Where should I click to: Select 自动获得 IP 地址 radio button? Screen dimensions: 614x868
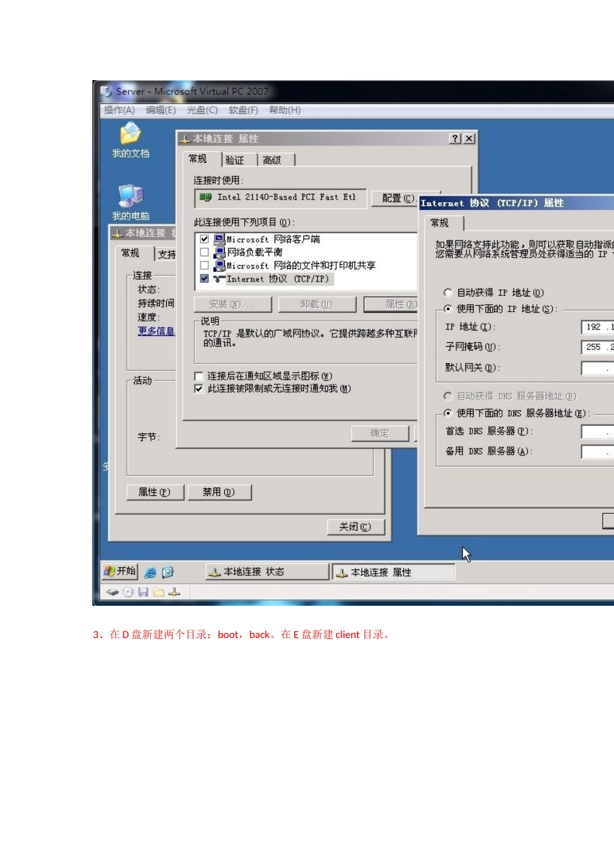448,293
